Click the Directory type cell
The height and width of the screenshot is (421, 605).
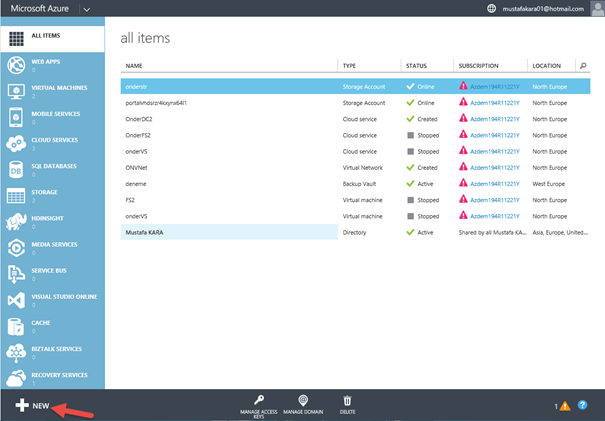[354, 233]
